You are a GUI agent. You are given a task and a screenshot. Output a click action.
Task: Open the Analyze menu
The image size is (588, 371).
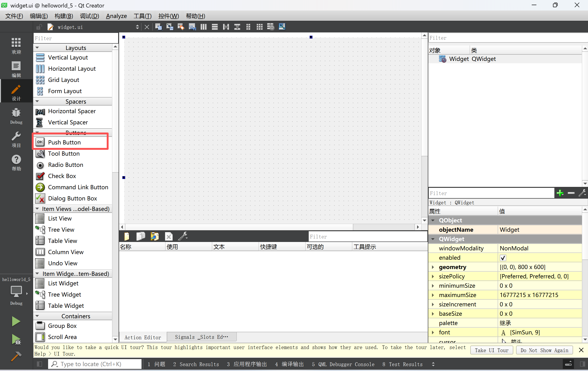[x=116, y=16]
